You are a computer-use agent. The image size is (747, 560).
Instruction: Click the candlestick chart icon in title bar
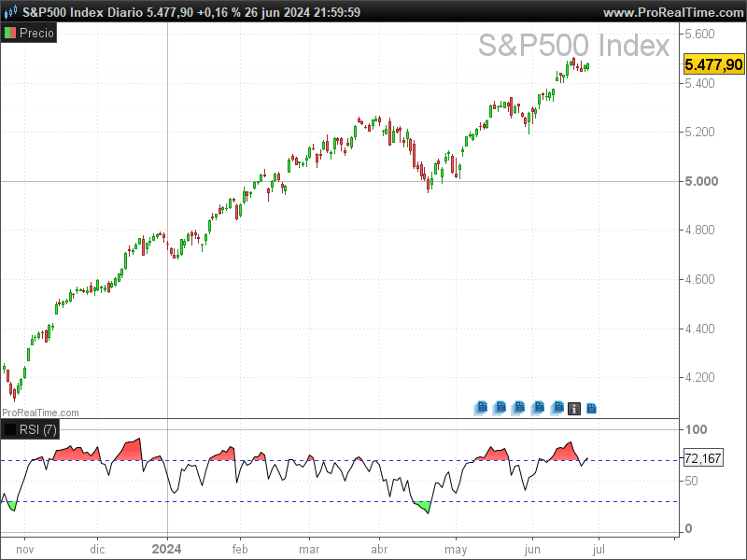(10, 11)
